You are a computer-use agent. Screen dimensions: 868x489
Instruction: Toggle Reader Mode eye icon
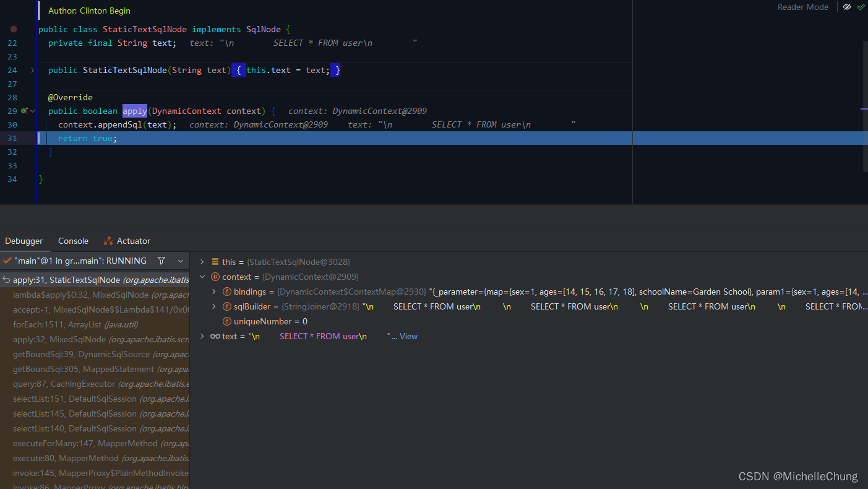tap(847, 7)
